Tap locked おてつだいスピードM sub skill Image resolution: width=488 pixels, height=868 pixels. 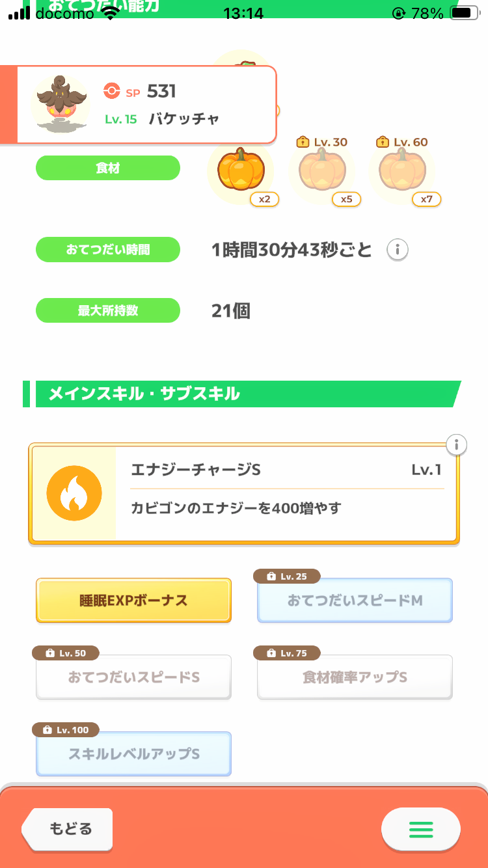pos(355,601)
